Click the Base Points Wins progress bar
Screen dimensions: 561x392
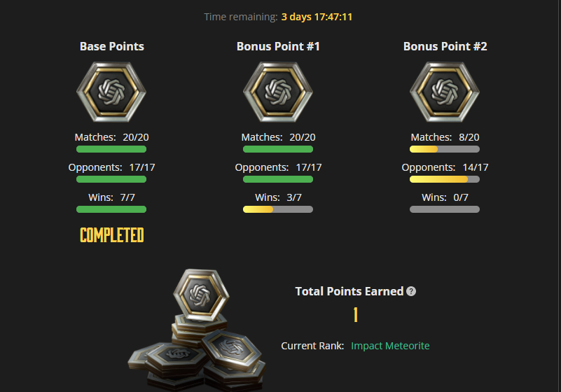click(111, 209)
